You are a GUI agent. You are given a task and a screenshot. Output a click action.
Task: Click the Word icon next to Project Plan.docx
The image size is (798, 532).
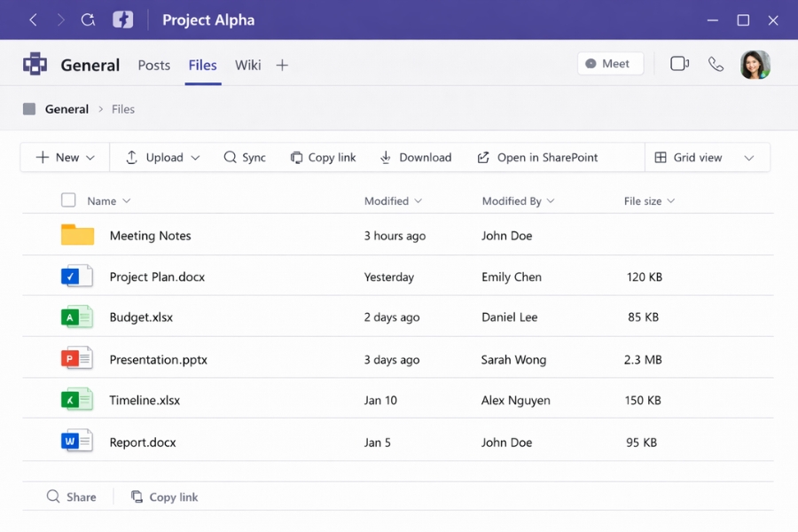click(x=76, y=276)
